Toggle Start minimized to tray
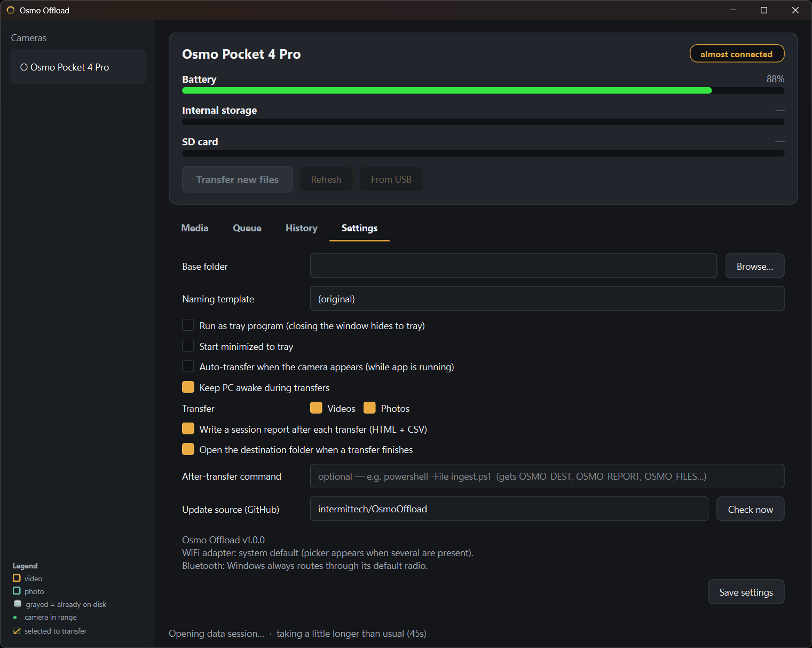 (188, 346)
